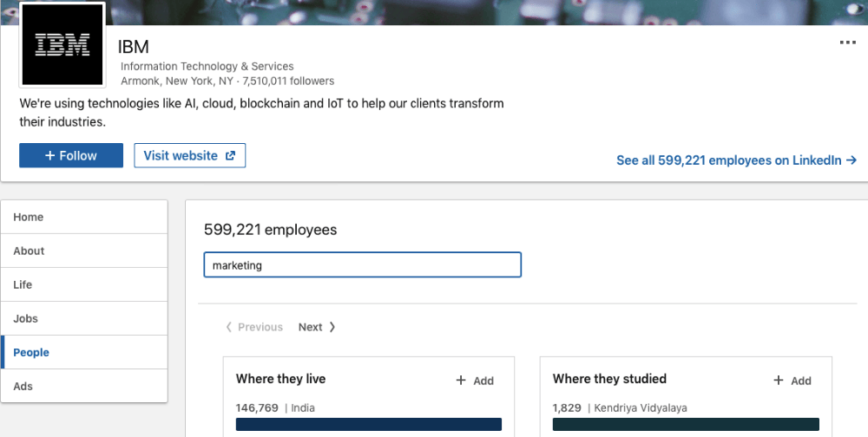This screenshot has height=437, width=868.
Task: Open the Home tab in sidebar
Action: pyautogui.click(x=84, y=217)
